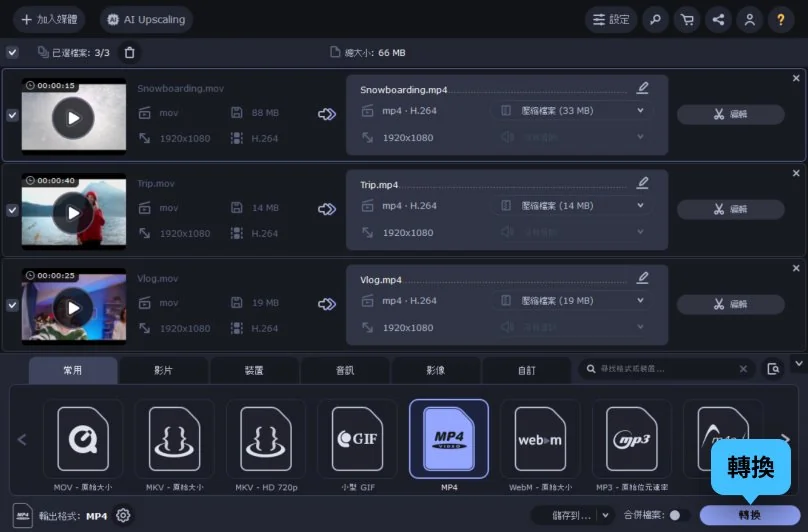Image resolution: width=808 pixels, height=532 pixels.
Task: Expand compression dropdown for Trip.mp4
Action: click(640, 206)
